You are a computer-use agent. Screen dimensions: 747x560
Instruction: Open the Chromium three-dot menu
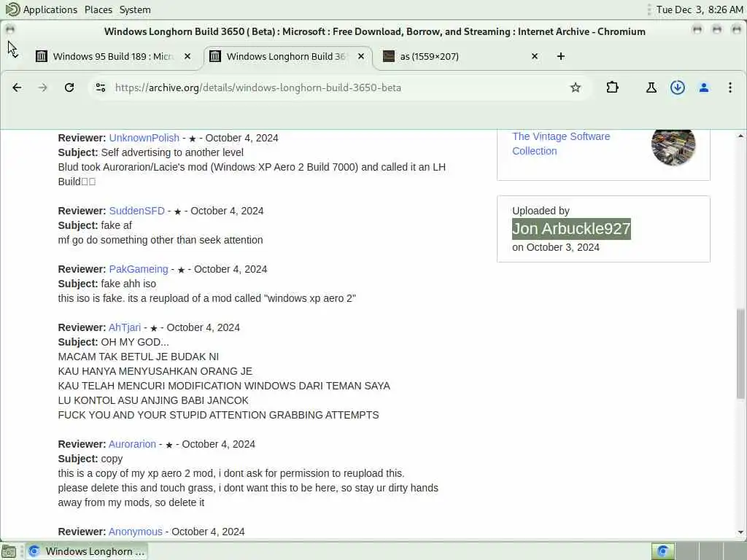point(729,87)
